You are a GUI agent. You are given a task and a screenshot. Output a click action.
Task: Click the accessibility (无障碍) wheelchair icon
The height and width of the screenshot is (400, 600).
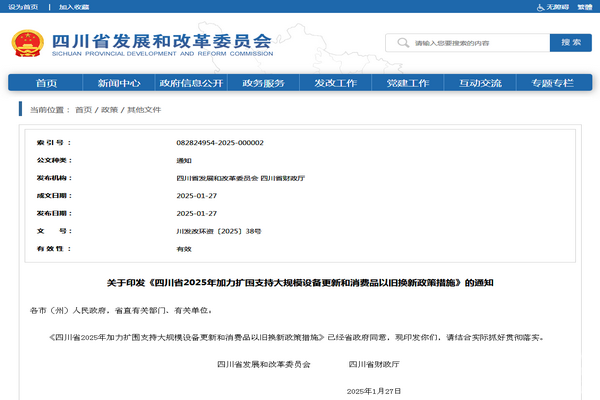(540, 7)
